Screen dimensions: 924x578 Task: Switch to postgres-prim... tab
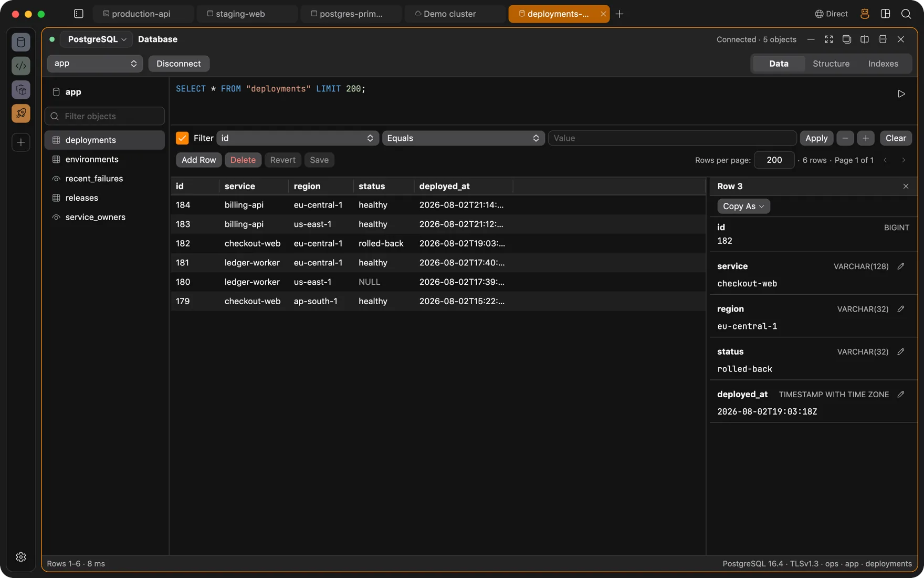[x=350, y=14]
